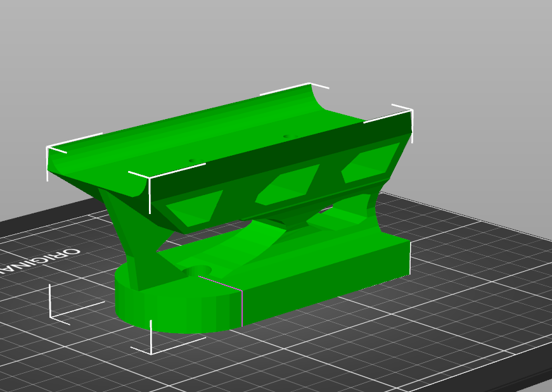Click the bounding box corner at bottom-front
The height and width of the screenshot is (392, 552).
151,351
